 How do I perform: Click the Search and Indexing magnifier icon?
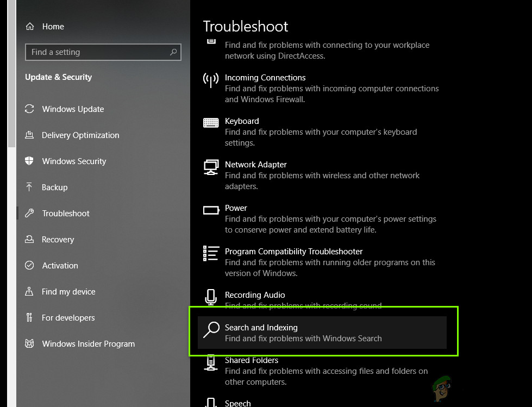click(x=211, y=330)
